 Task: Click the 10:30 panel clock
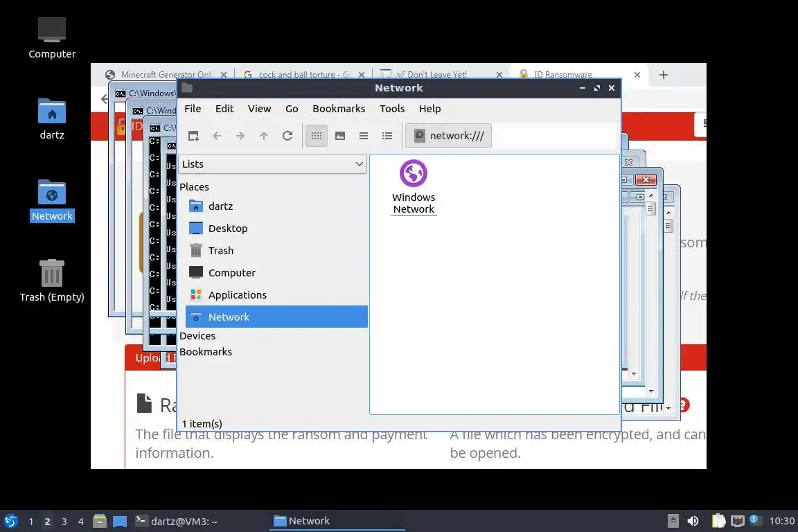[781, 521]
